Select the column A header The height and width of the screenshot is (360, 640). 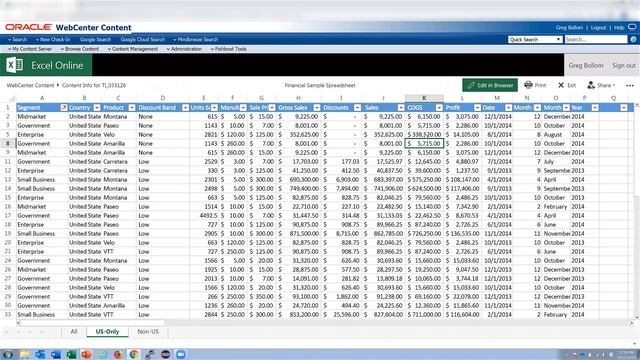coord(42,98)
